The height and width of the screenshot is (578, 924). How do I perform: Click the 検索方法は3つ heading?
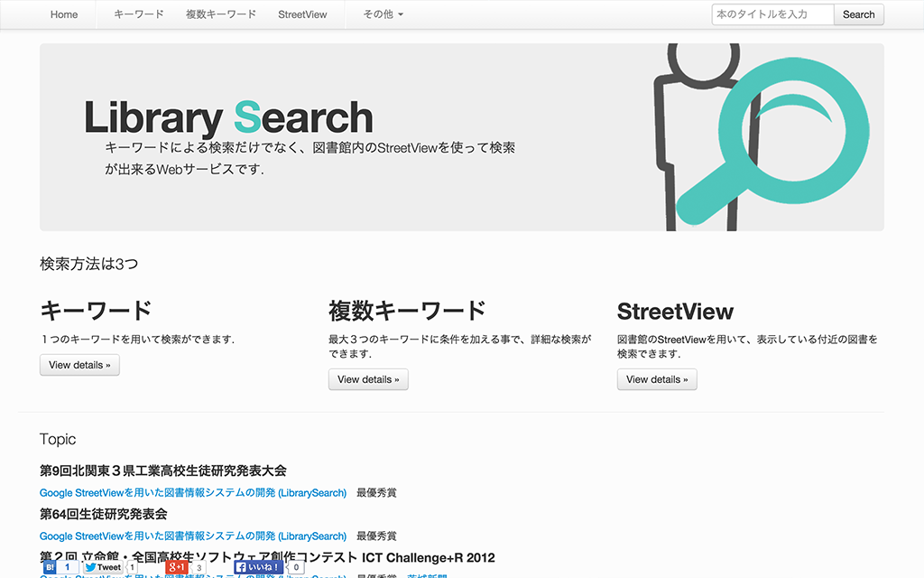click(89, 264)
